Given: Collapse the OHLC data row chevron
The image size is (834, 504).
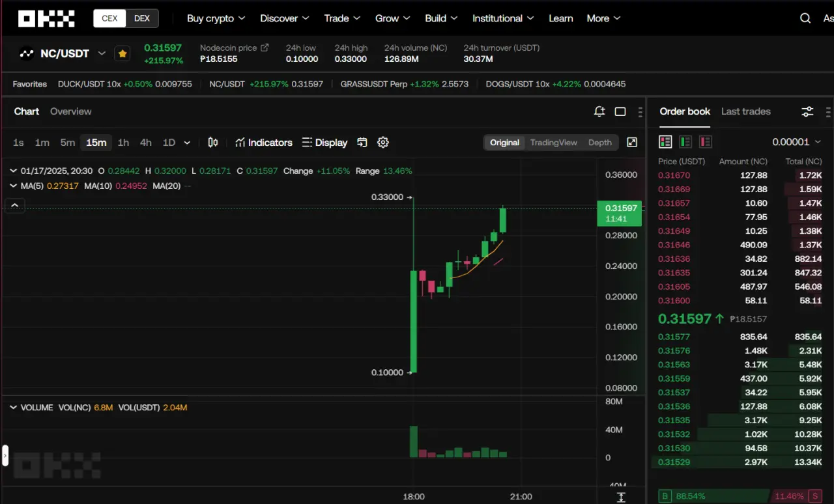Looking at the screenshot, I should pos(14,171).
